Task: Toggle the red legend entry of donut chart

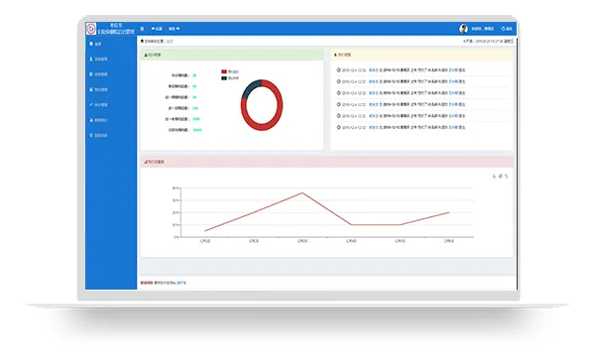Action: click(x=230, y=71)
